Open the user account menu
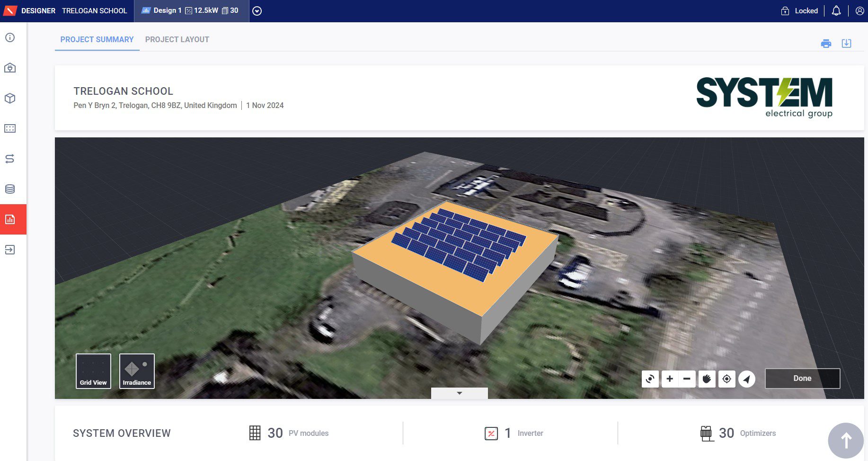Image resolution: width=868 pixels, height=461 pixels. click(x=860, y=11)
